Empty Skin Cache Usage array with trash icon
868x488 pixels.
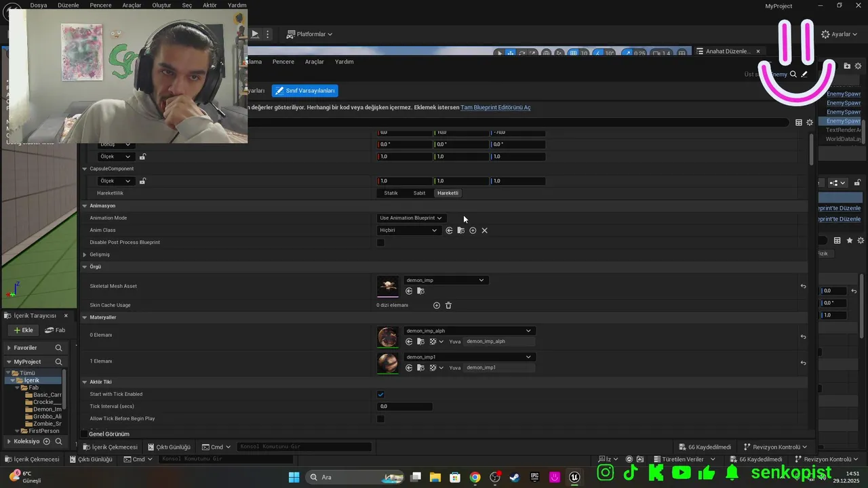point(448,306)
